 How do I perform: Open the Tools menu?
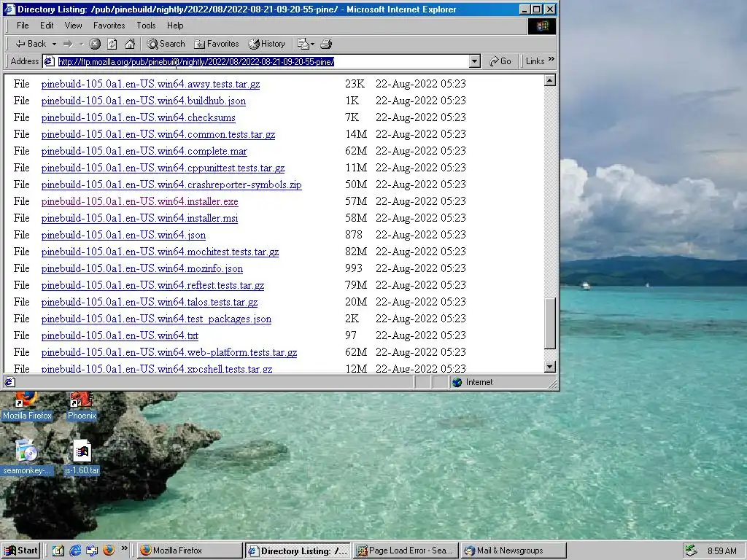point(146,26)
